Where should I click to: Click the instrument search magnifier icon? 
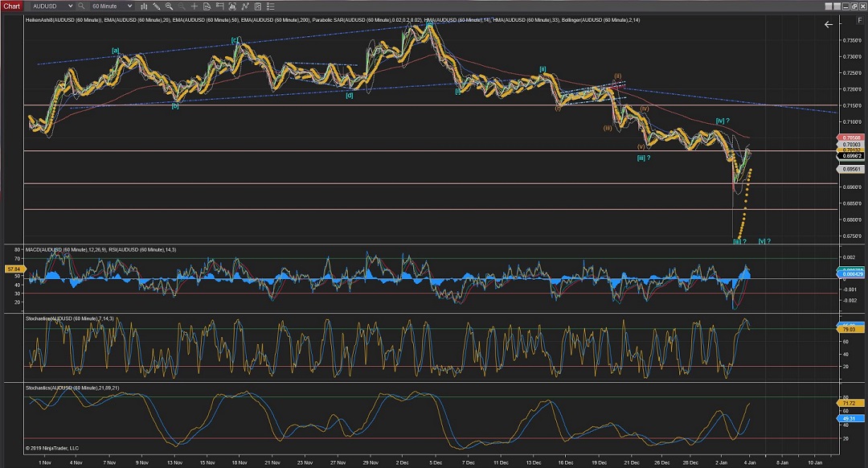[81, 6]
